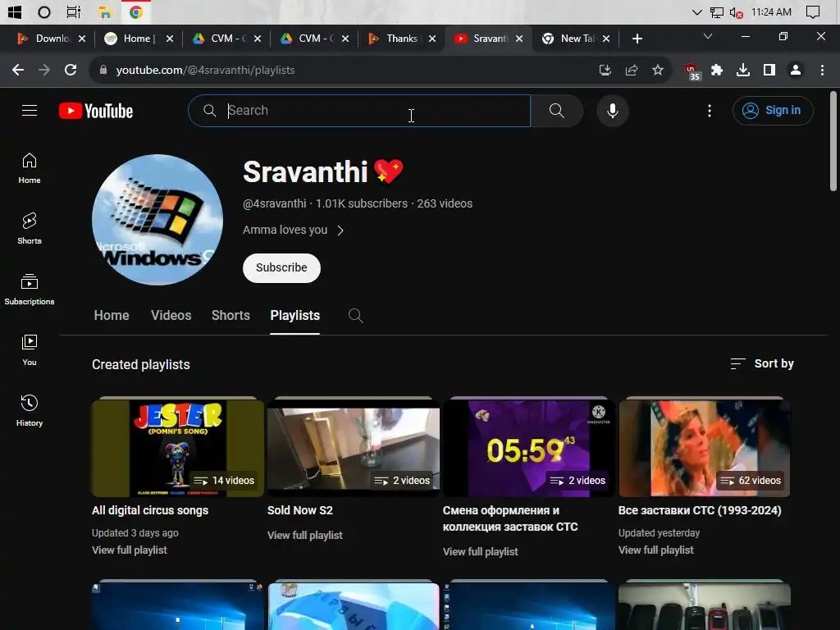Image resolution: width=840 pixels, height=630 pixels.
Task: Bookmark this page with the star icon
Action: (x=658, y=71)
